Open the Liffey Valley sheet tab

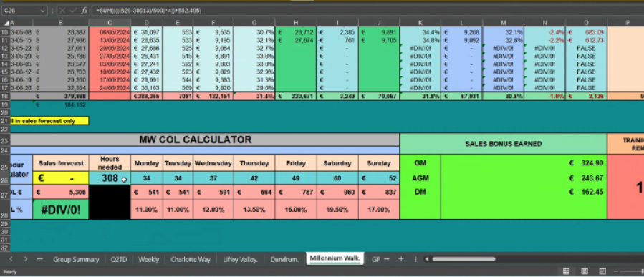coord(240,259)
